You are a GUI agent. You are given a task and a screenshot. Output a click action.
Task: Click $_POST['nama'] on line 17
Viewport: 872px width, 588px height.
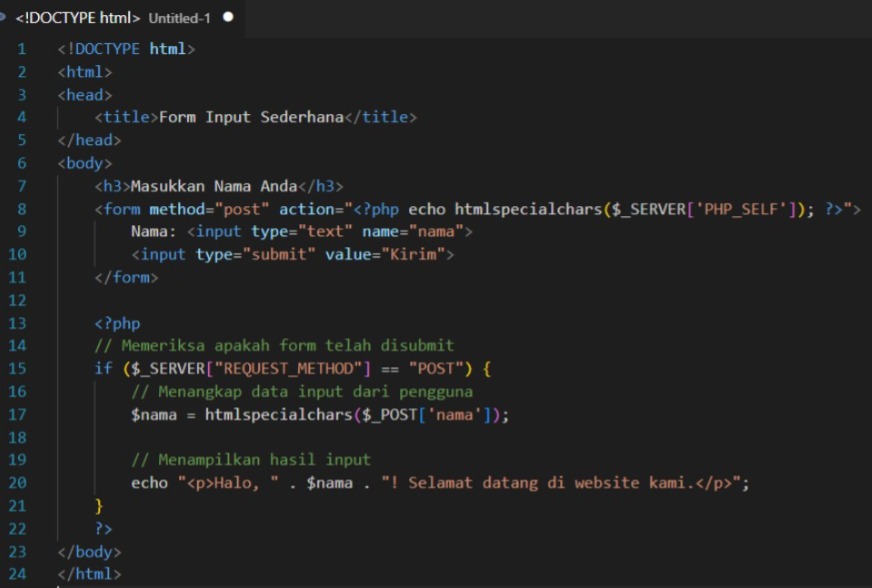pyautogui.click(x=427, y=414)
